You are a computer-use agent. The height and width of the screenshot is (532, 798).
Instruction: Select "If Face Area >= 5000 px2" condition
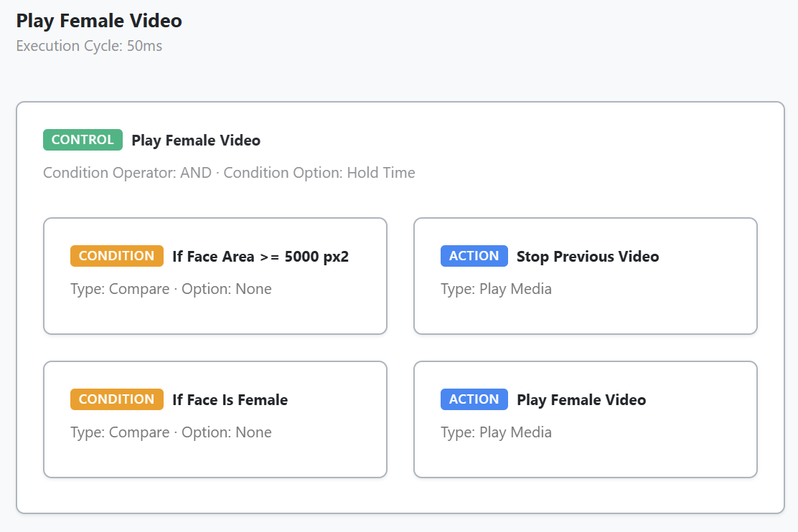(260, 257)
